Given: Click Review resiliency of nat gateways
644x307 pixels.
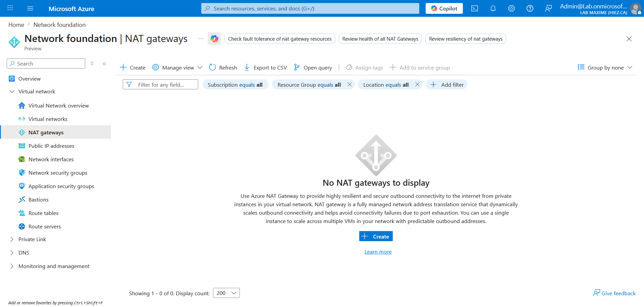Looking at the screenshot, I should click(x=466, y=39).
